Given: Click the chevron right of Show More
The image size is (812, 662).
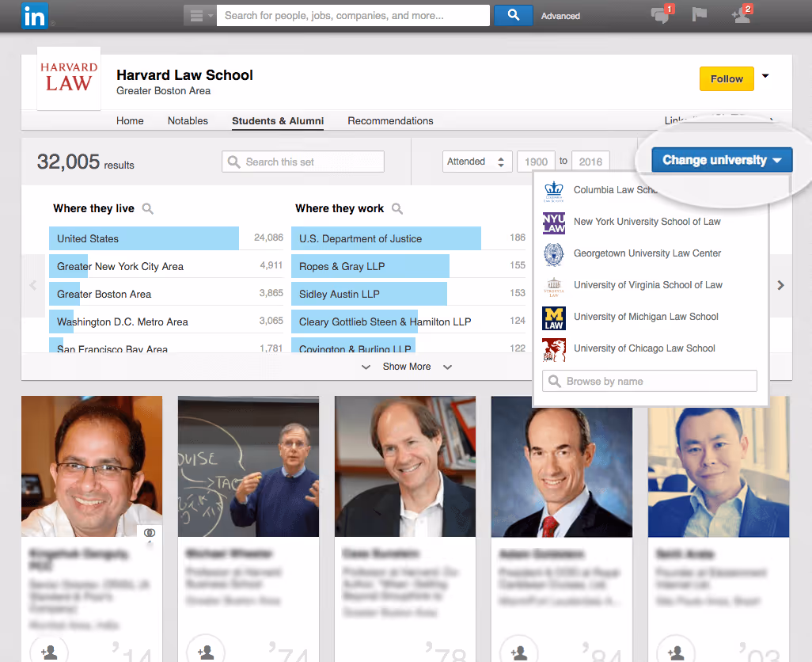Looking at the screenshot, I should coord(447,367).
